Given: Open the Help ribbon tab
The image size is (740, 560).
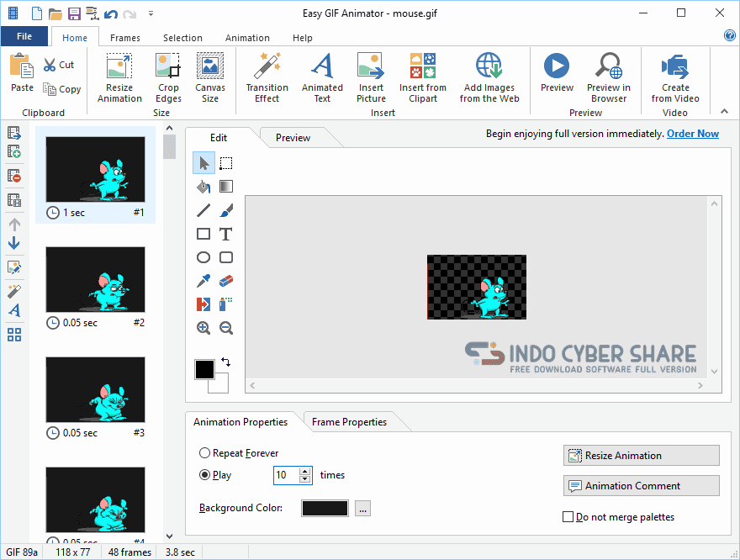Looking at the screenshot, I should (303, 38).
